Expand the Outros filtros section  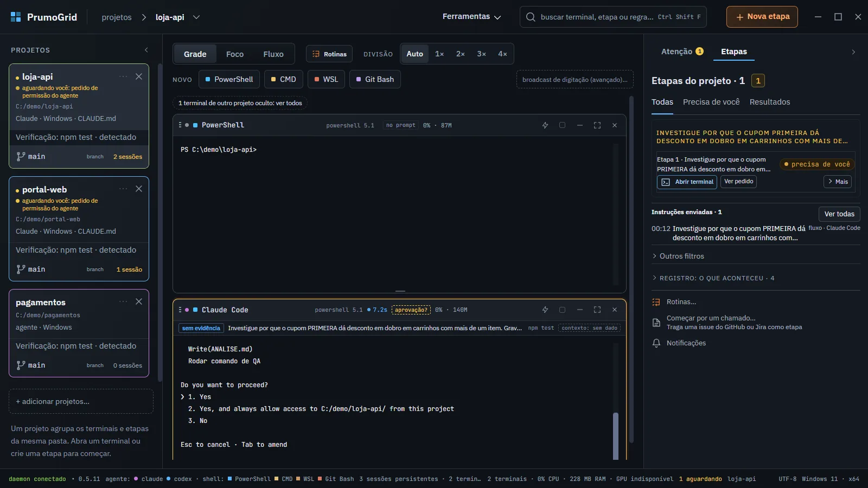pos(678,256)
